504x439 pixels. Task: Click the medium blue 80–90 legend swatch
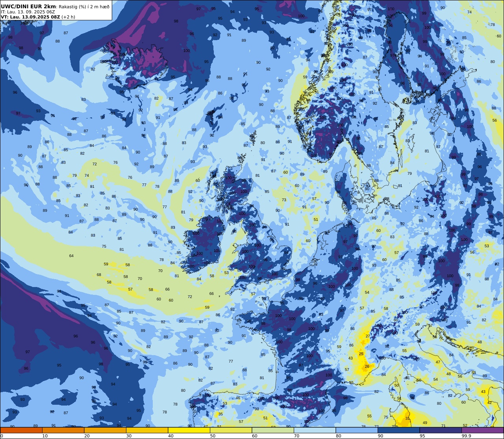[357, 430]
